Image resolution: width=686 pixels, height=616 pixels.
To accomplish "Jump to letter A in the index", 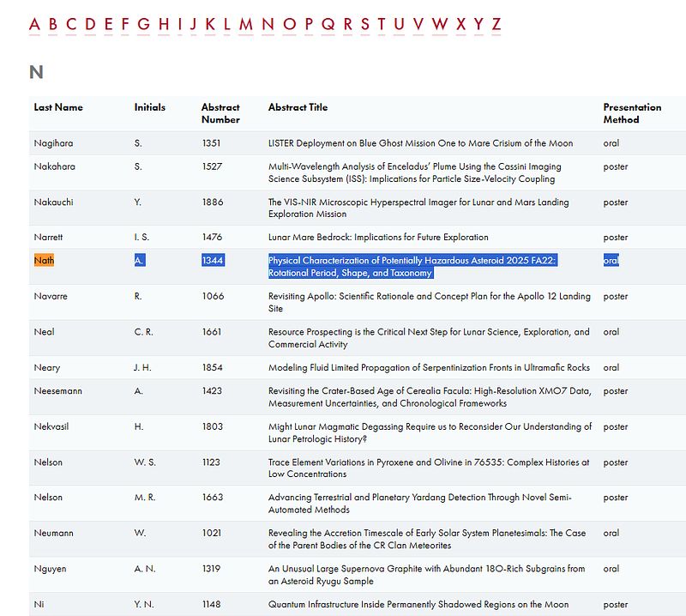I will coord(34,24).
